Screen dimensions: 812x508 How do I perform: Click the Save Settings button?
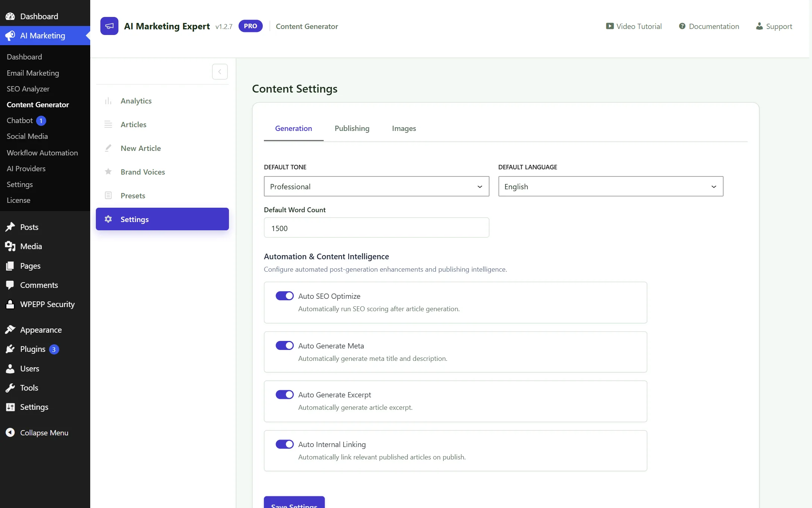294,502
